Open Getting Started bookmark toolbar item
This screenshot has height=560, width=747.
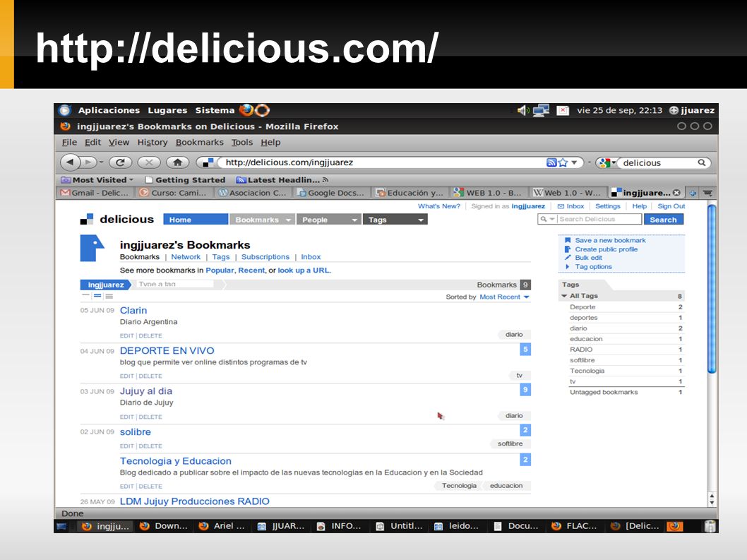185,179
